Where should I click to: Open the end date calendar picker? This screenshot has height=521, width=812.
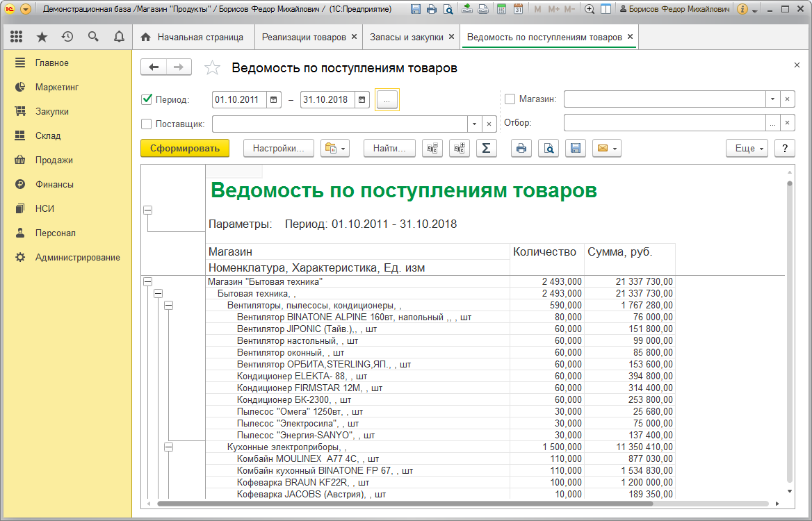(362, 99)
